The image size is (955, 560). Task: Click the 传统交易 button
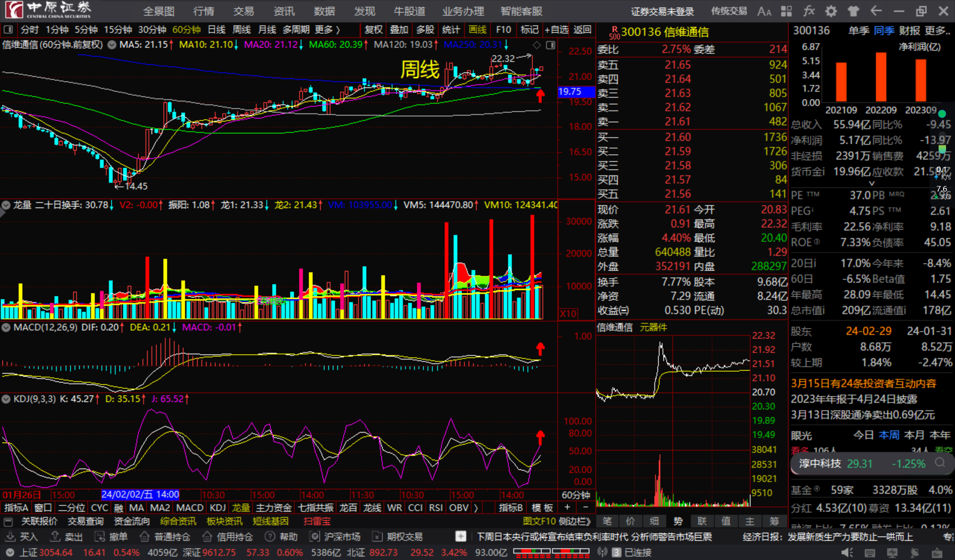[x=729, y=11]
